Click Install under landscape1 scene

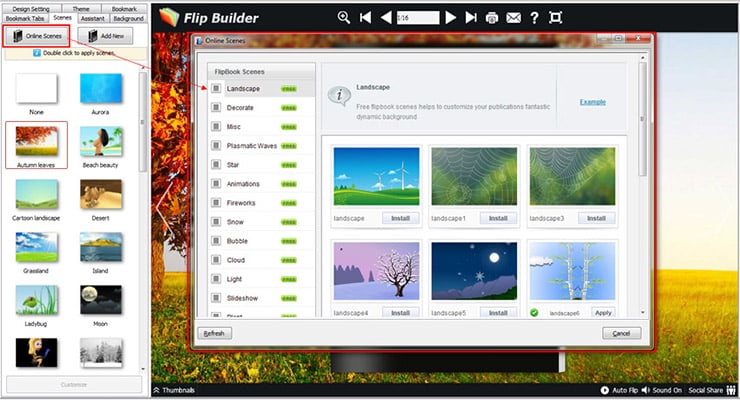click(x=500, y=217)
